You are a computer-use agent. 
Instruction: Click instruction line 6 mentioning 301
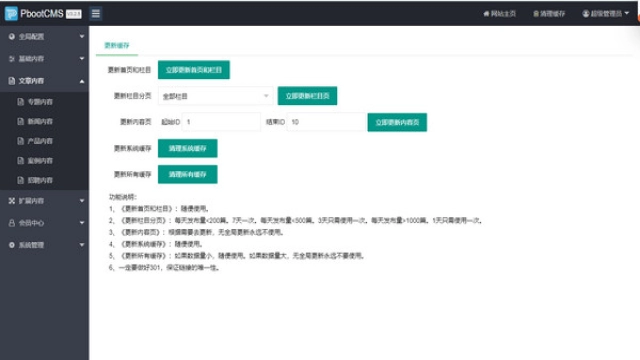click(x=164, y=268)
